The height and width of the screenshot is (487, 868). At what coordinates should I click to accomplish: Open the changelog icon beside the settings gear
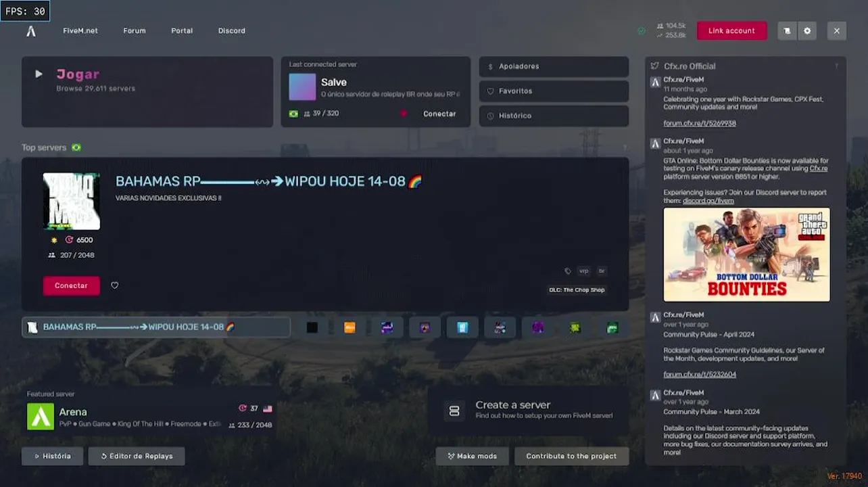point(787,30)
